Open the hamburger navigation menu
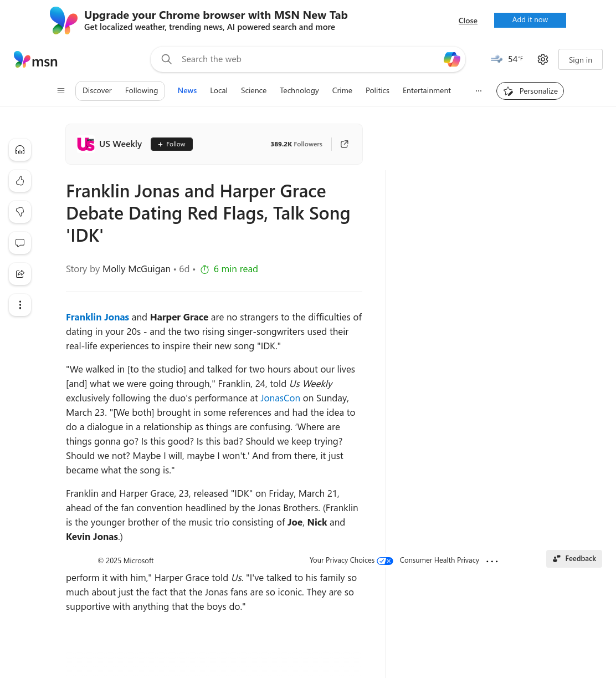This screenshot has width=616, height=678. click(61, 91)
